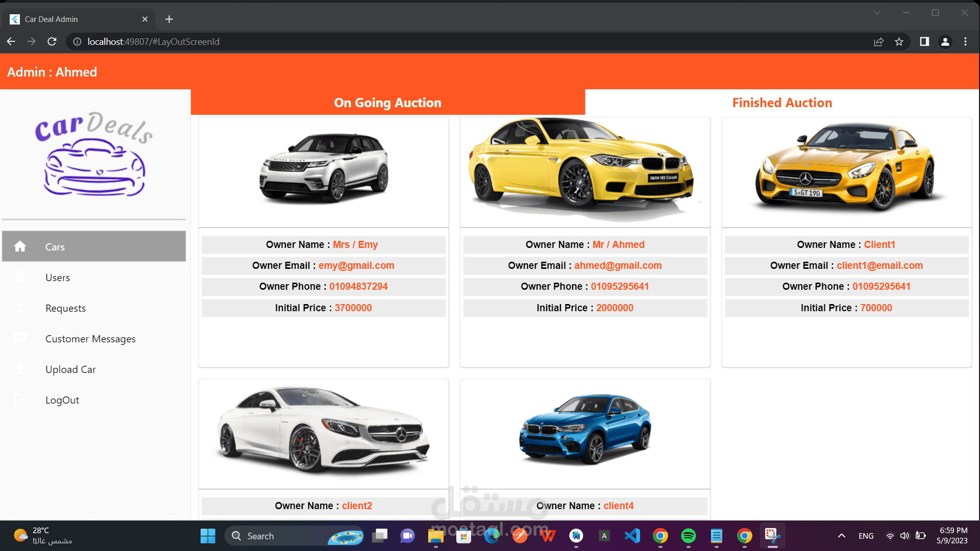
Task: Bookmark this page with star icon
Action: pyautogui.click(x=899, y=41)
